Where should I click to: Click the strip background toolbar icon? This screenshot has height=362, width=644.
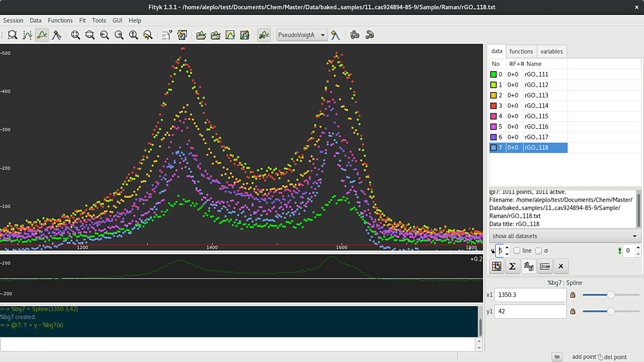coord(264,35)
